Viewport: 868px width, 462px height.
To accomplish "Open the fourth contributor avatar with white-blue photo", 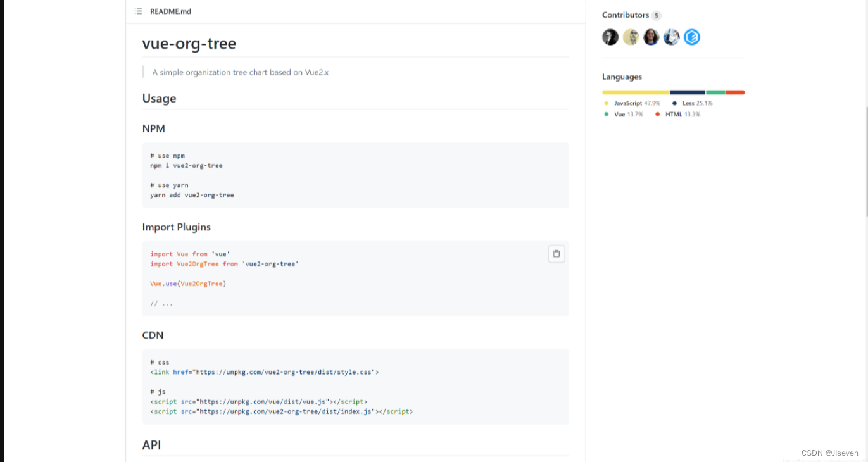I will [671, 37].
